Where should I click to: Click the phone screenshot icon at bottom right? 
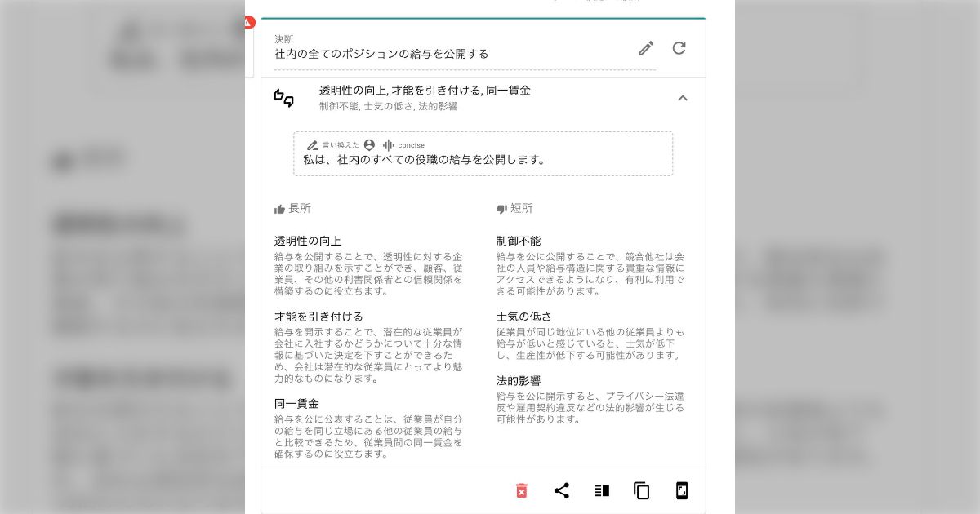click(682, 490)
